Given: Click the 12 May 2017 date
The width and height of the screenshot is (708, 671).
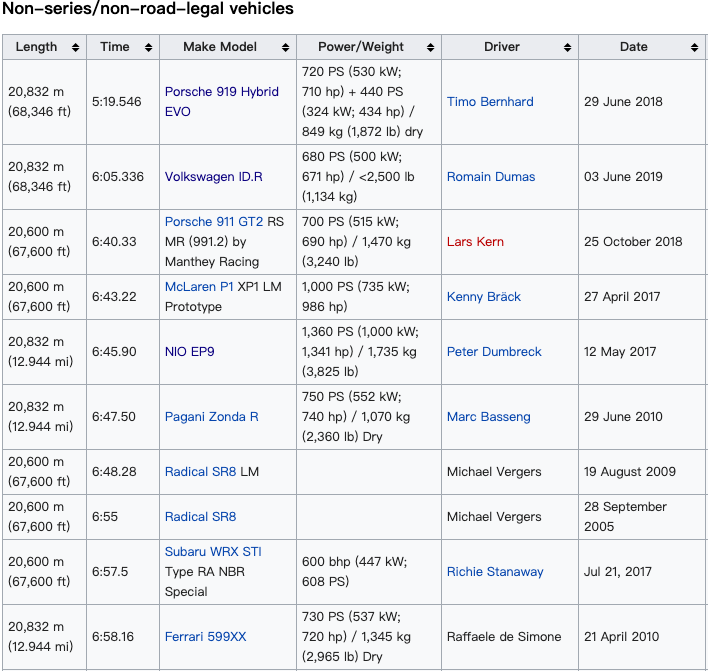Looking at the screenshot, I should click(620, 352).
